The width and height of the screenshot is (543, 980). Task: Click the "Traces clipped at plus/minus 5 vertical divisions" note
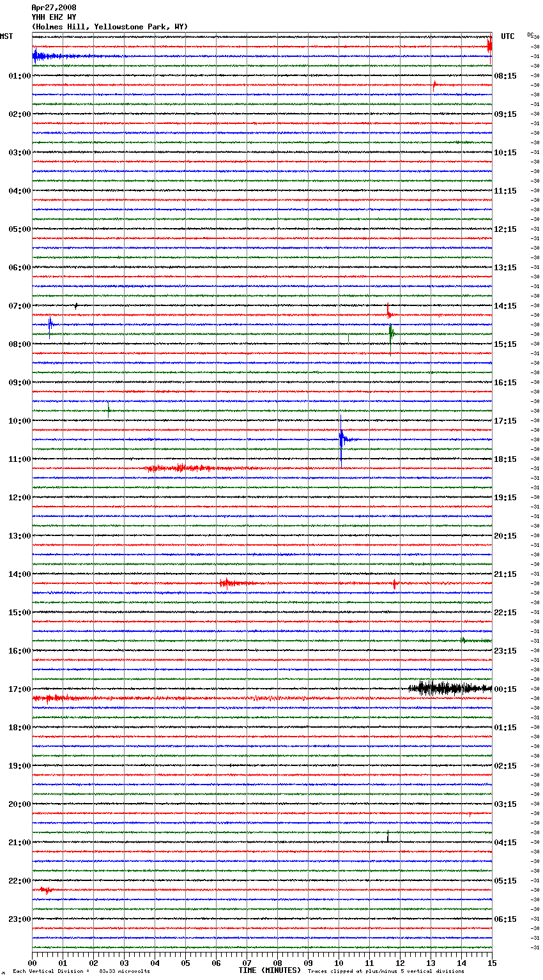386,971
